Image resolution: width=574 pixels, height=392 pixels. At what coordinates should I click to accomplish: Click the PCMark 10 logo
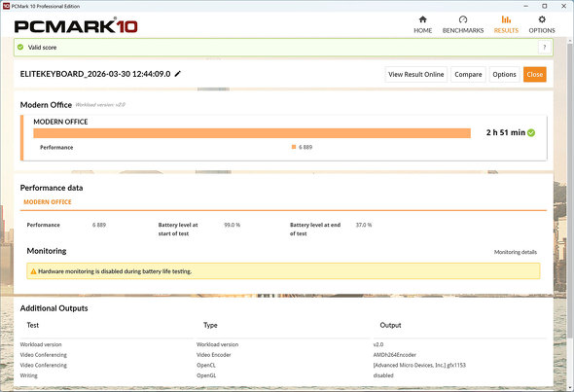point(76,25)
